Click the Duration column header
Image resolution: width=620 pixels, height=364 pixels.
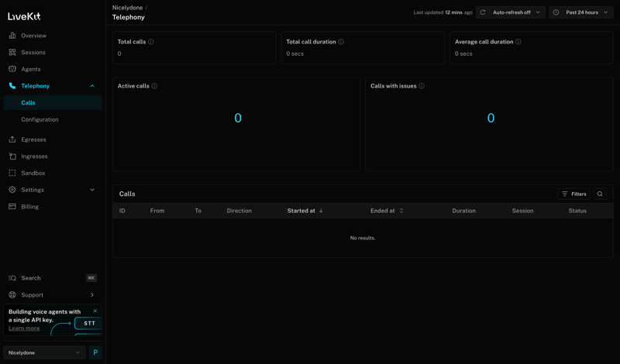click(x=463, y=211)
